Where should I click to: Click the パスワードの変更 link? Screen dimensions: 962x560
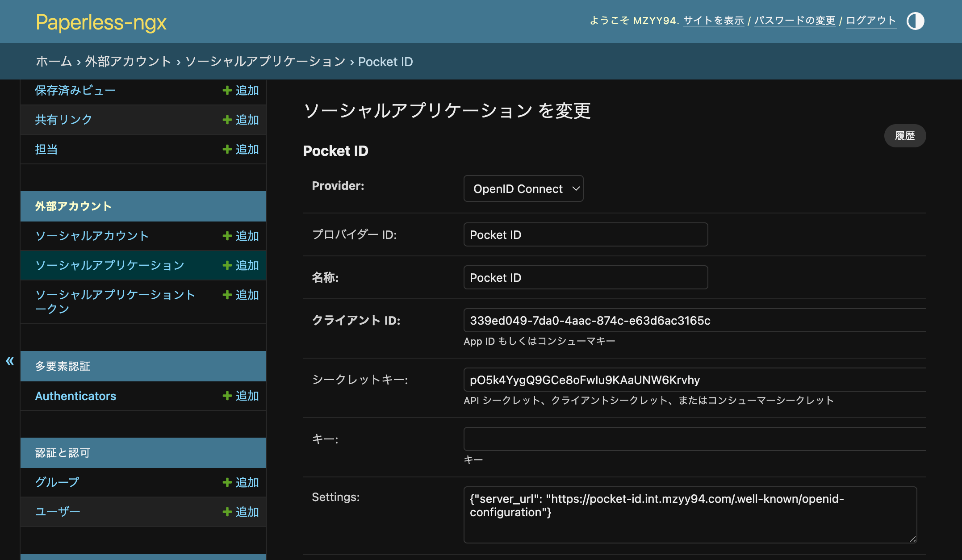point(795,21)
